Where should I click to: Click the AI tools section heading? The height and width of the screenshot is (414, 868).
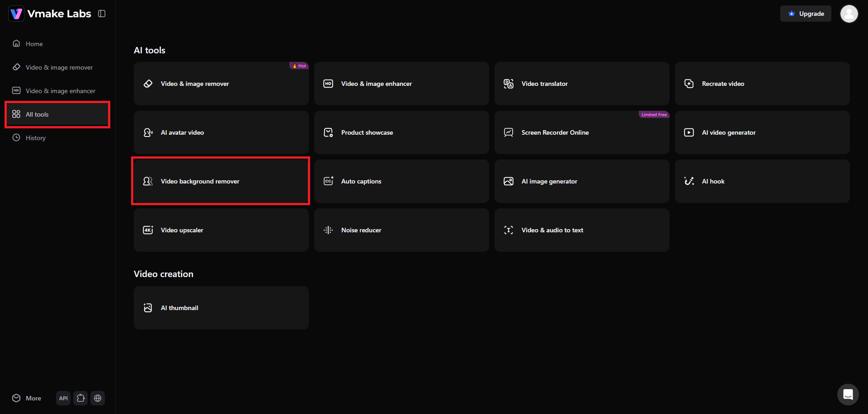pyautogui.click(x=150, y=50)
